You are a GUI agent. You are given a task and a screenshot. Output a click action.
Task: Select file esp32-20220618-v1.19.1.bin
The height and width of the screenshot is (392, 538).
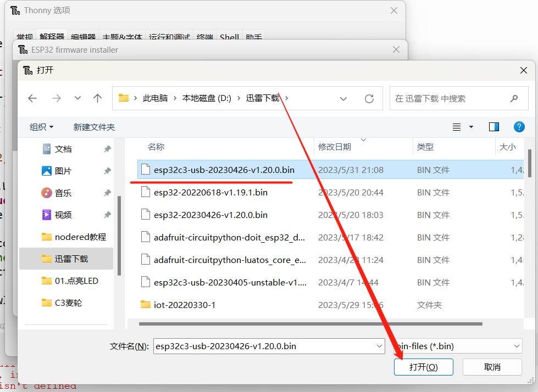click(x=210, y=193)
